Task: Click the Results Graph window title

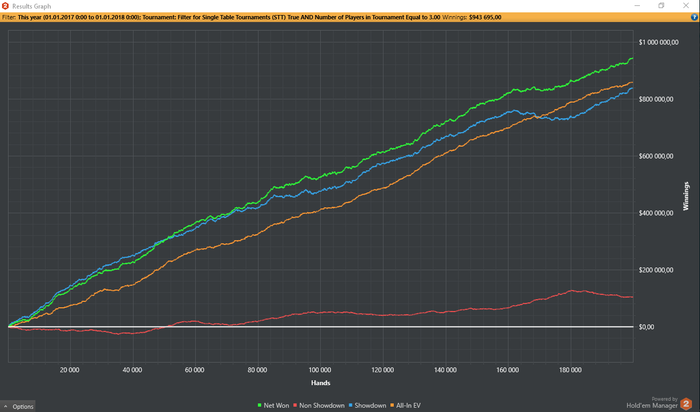Action: pyautogui.click(x=31, y=6)
